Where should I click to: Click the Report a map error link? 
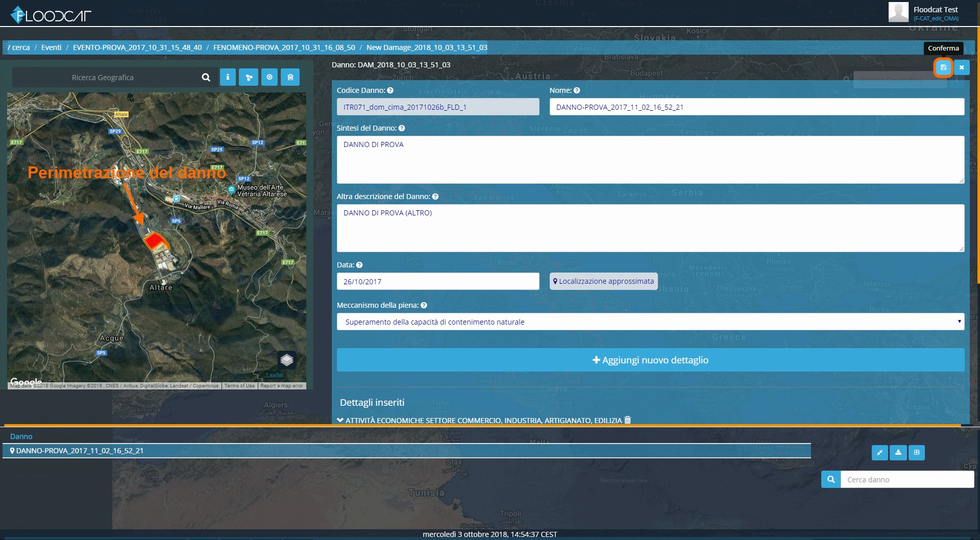pyautogui.click(x=282, y=386)
